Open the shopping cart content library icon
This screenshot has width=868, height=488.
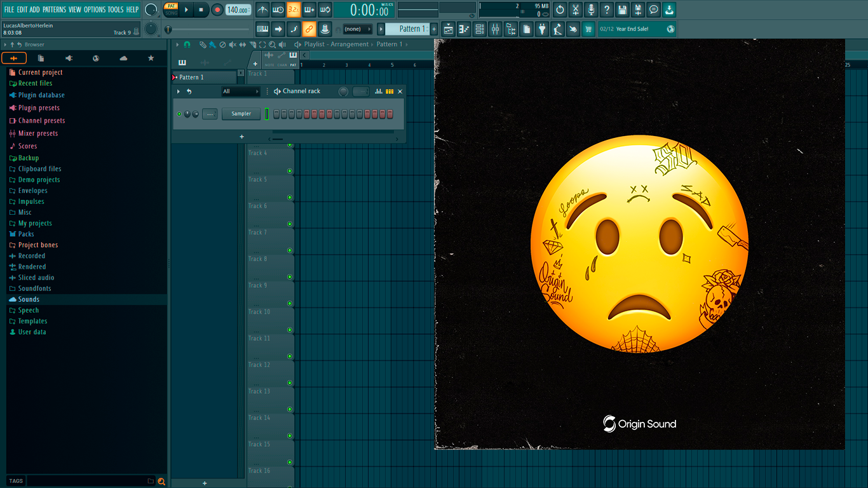point(588,29)
